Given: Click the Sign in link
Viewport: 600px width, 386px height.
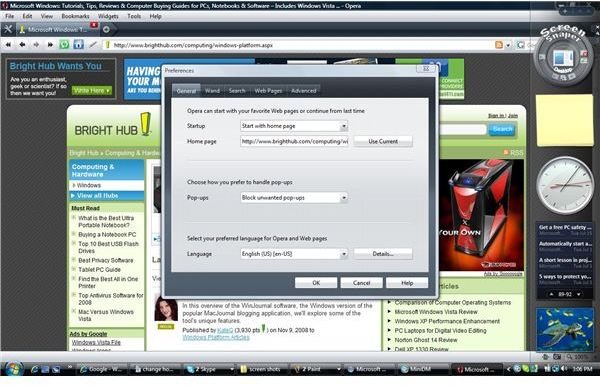Looking at the screenshot, I should [x=496, y=116].
